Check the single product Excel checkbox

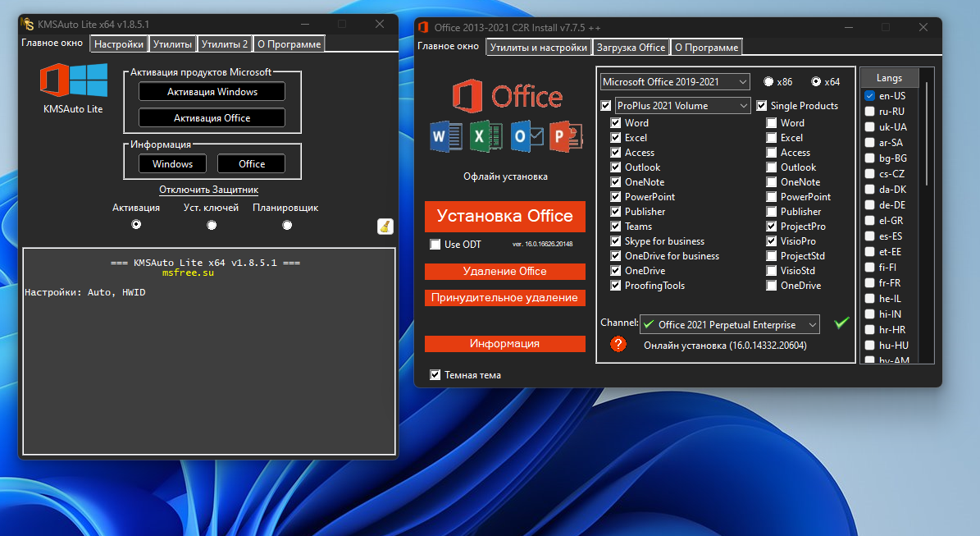pyautogui.click(x=771, y=138)
